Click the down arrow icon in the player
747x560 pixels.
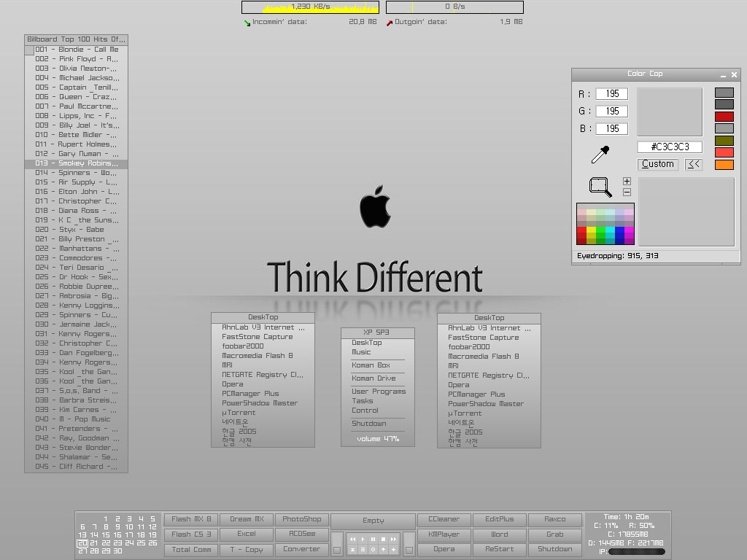(393, 550)
